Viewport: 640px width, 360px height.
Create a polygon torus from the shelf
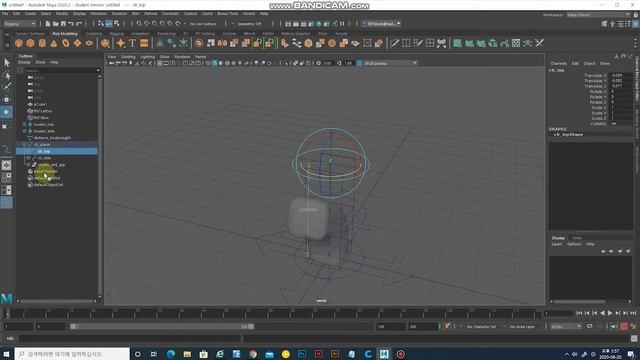pos(66,43)
